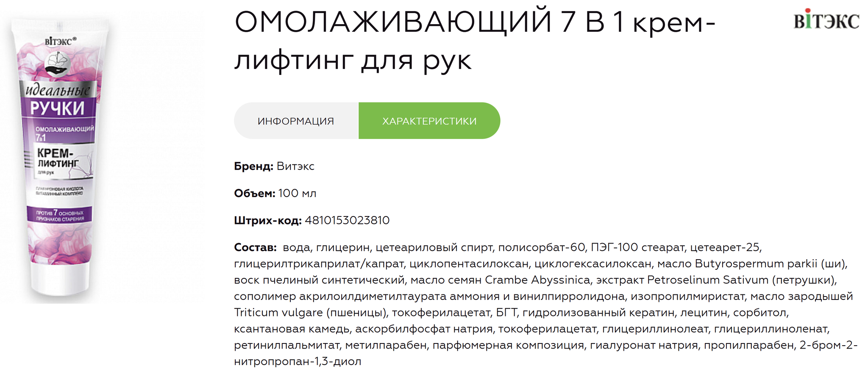Click the product title heading
Screen dimensions: 868x374
click(x=475, y=41)
